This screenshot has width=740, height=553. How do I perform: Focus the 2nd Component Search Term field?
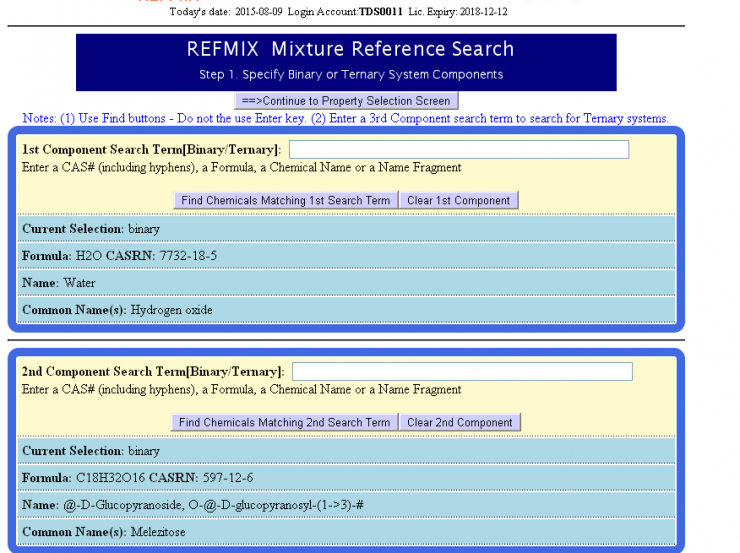(462, 371)
